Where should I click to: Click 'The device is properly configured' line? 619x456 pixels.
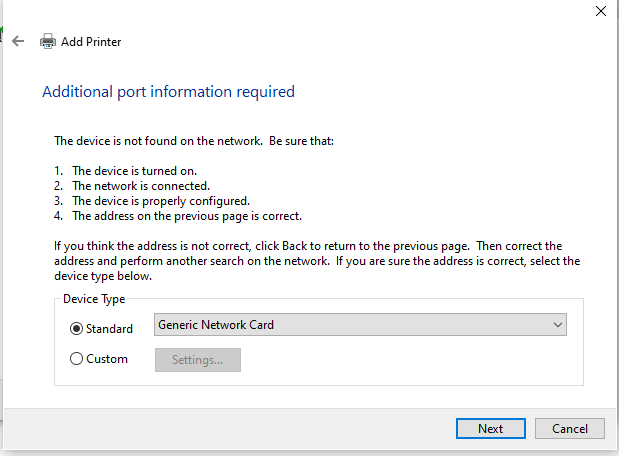[x=160, y=200]
